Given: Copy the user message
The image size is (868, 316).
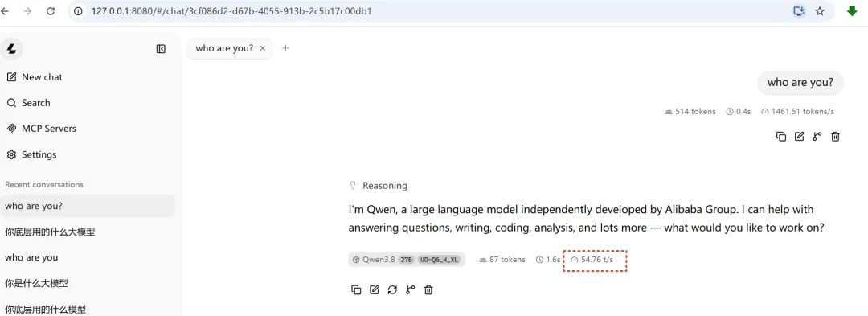Looking at the screenshot, I should (781, 136).
